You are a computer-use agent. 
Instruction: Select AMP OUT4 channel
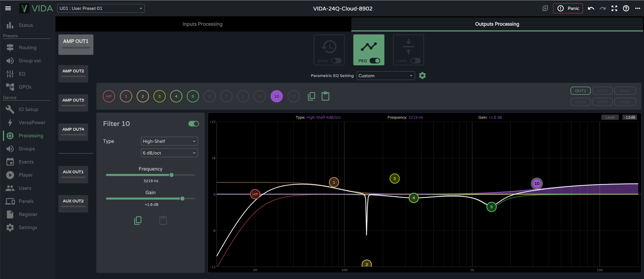click(x=73, y=132)
